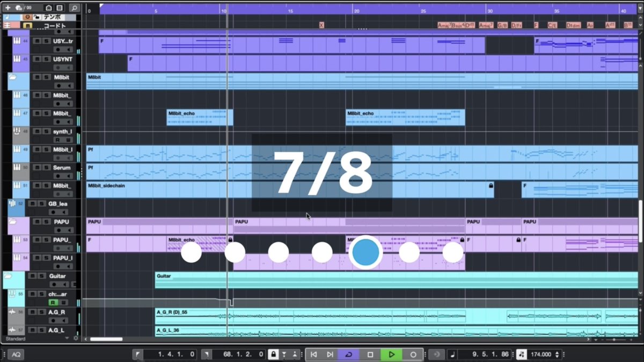Click the piano icon of USYNT track 45

[x=17, y=59]
